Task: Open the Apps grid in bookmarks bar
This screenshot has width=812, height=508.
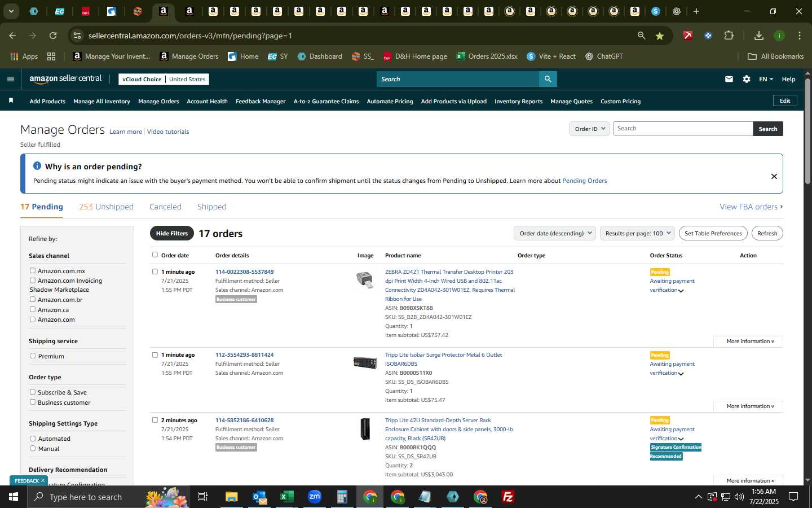Action: (24, 56)
